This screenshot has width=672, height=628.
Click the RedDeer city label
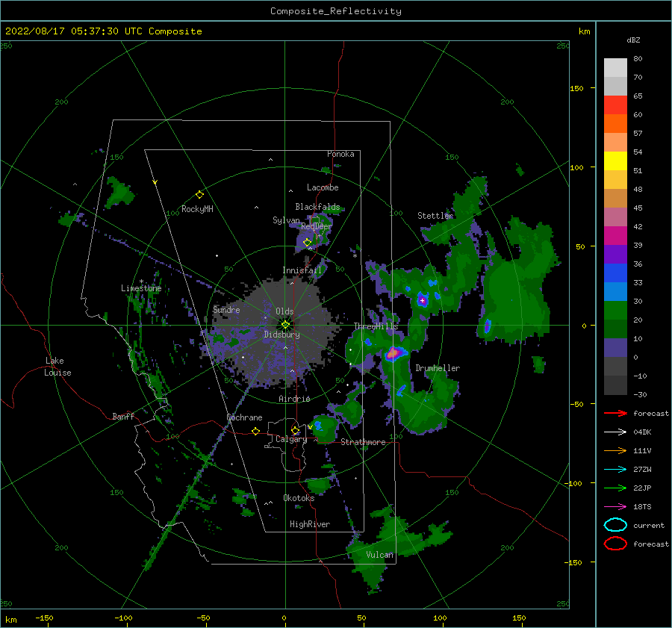(x=317, y=226)
